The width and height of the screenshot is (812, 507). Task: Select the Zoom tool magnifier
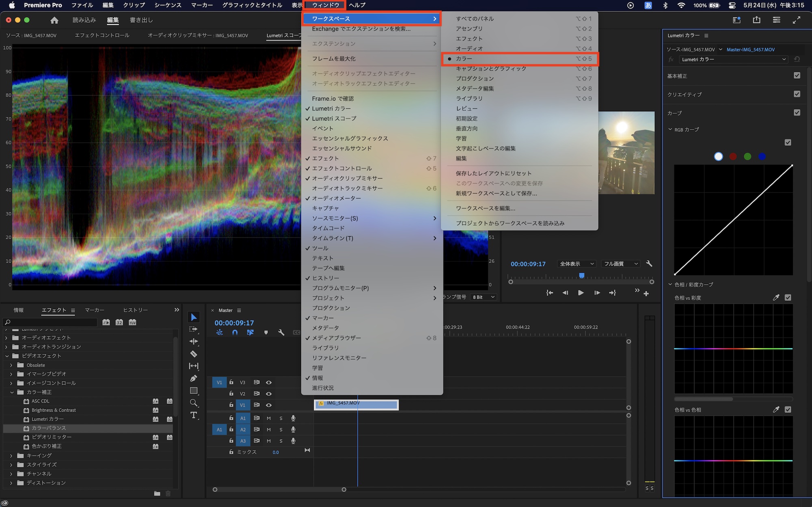tap(194, 403)
